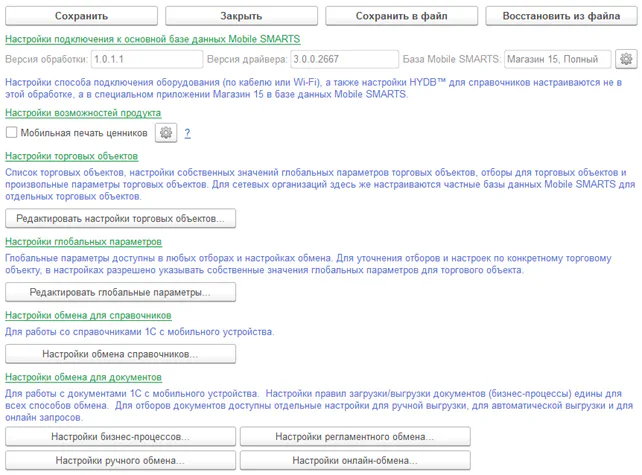Open Настройки регламентного обмена

tap(355, 437)
